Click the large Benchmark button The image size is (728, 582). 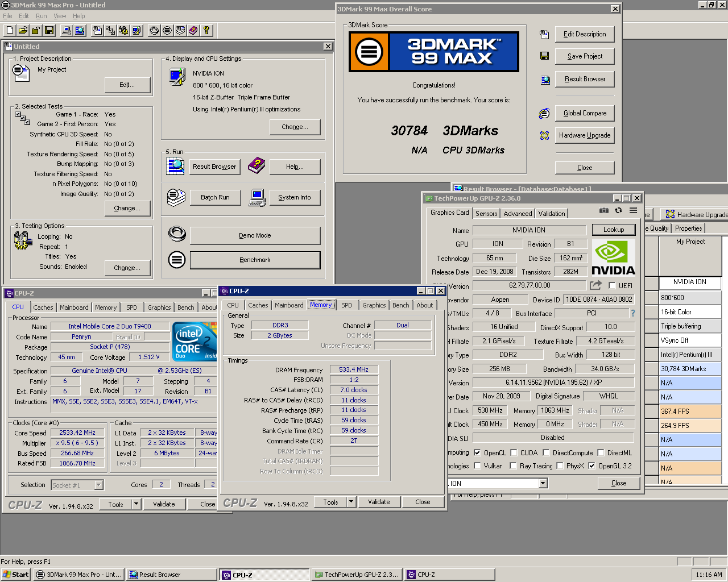click(255, 260)
